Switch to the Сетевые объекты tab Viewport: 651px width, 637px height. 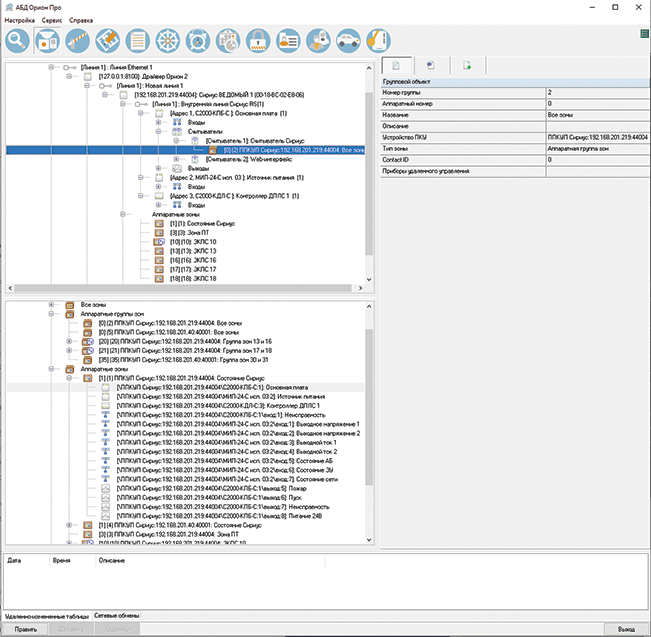[116, 615]
